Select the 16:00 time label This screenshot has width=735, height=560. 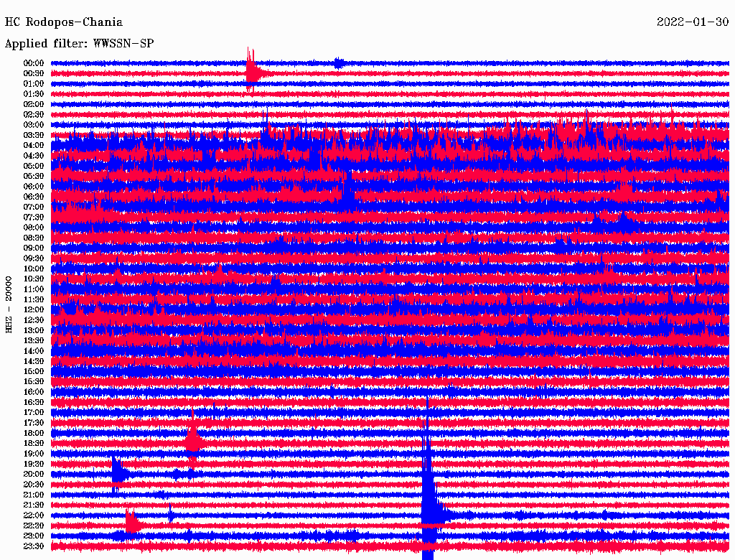(33, 392)
